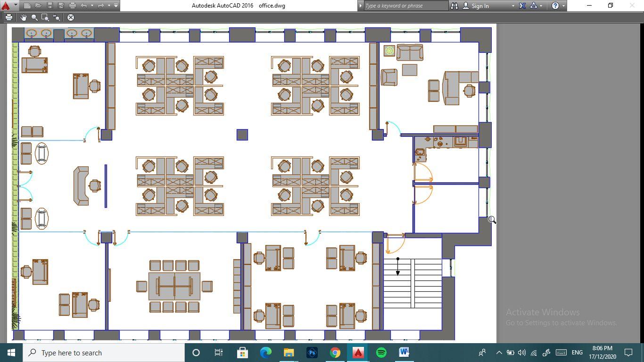Select the Zoom magnifier tool
The height and width of the screenshot is (362, 644).
34,17
